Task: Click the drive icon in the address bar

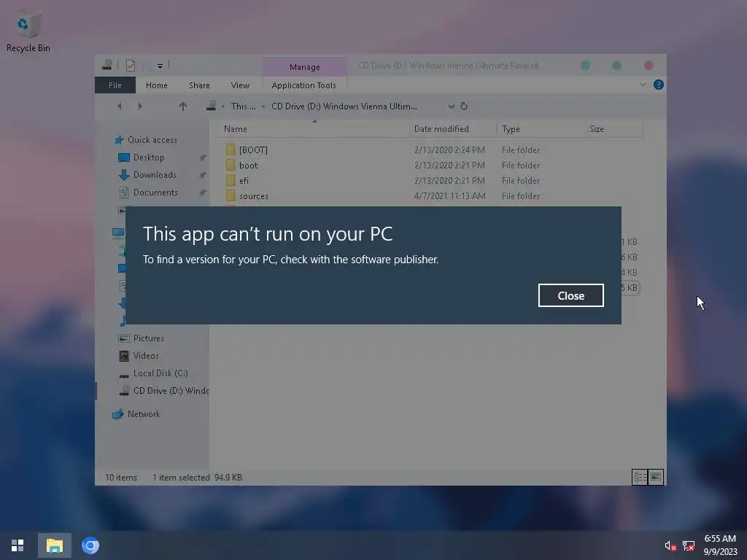Action: pyautogui.click(x=212, y=106)
